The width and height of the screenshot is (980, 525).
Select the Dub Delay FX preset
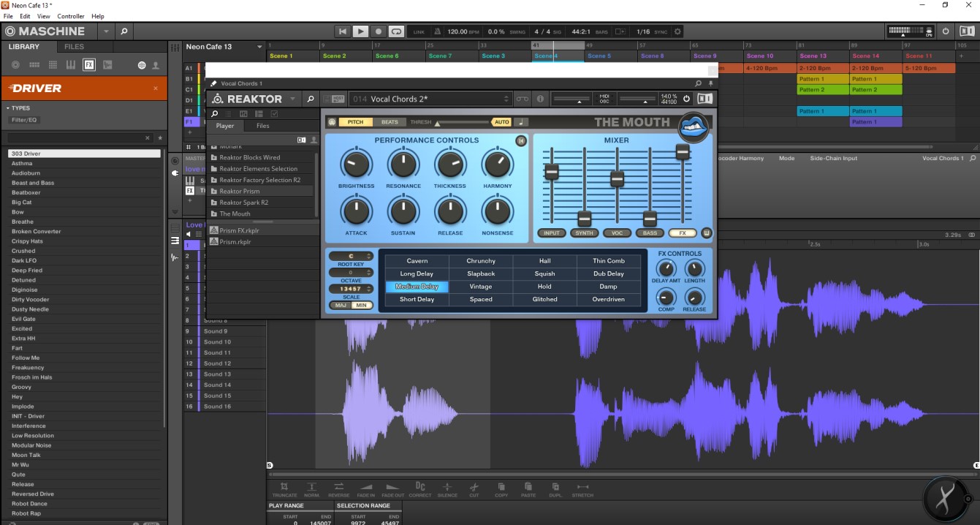click(x=608, y=273)
